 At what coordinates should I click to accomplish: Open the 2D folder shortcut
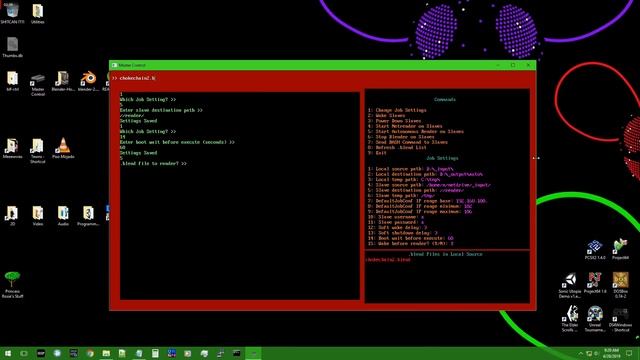(12, 216)
